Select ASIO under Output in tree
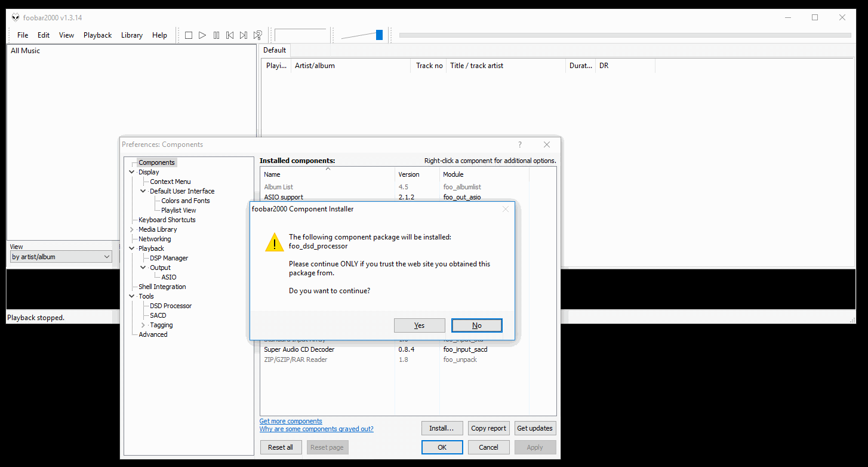This screenshot has height=467, width=868. pos(169,277)
